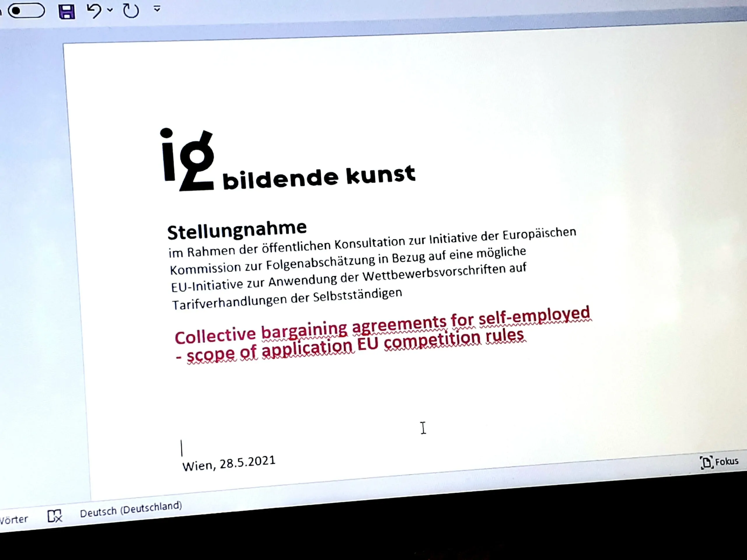Click the proofing spell-check status icon
Screen dimensions: 747x560
55,516
